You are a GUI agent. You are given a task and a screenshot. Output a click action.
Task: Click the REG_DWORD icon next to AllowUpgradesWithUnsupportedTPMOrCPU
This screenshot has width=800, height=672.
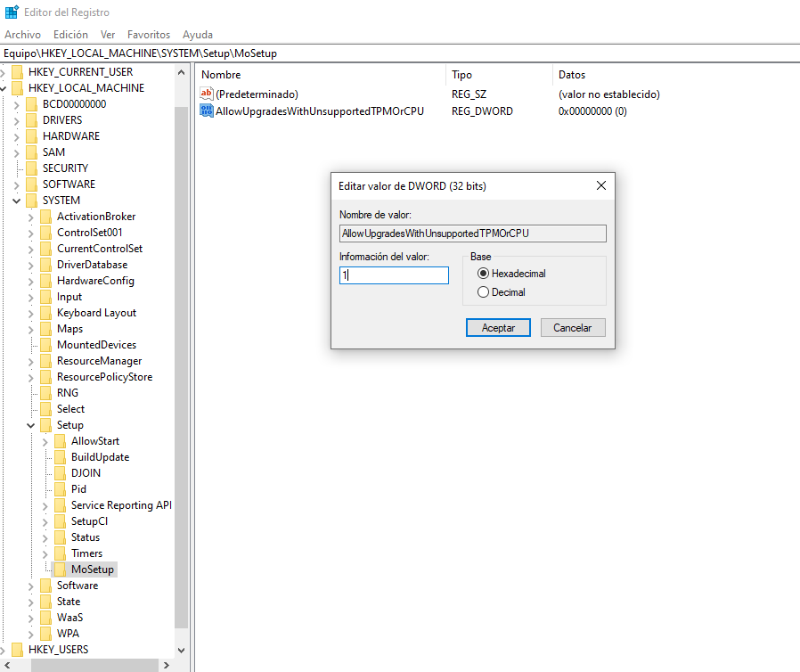click(x=206, y=111)
